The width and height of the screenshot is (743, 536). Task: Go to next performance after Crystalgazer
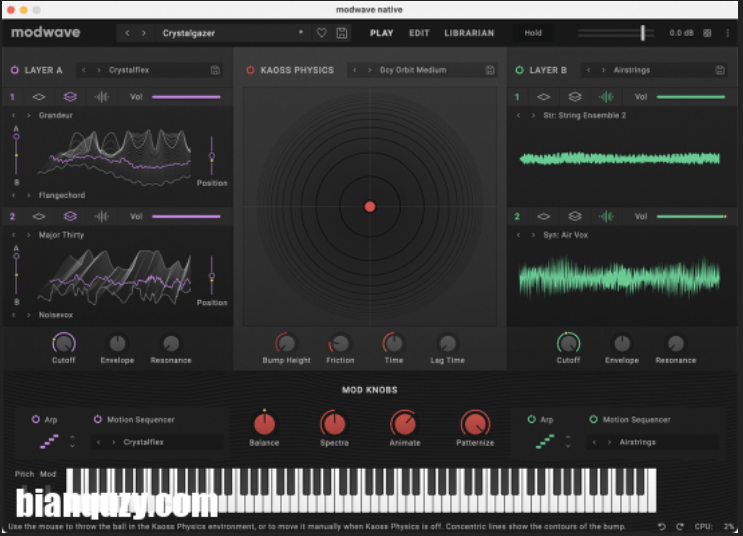click(x=144, y=33)
